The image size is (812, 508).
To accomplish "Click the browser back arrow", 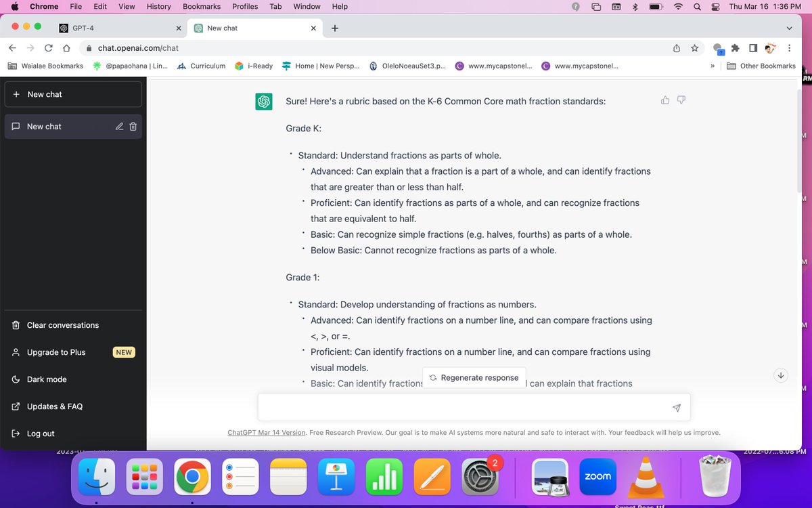I will click(x=12, y=48).
